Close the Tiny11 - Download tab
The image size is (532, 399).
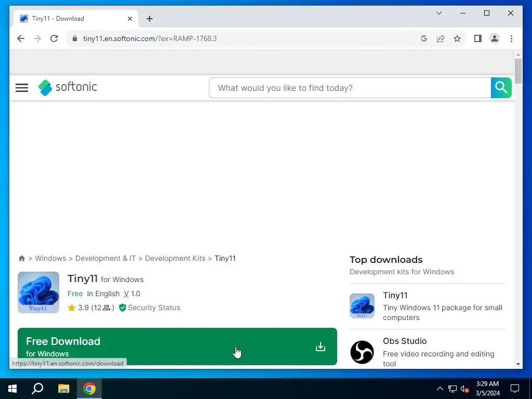(129, 19)
